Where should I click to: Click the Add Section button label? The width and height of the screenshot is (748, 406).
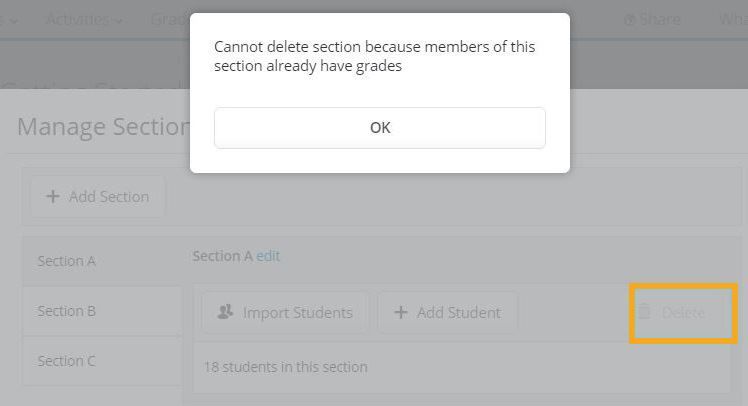pos(108,197)
